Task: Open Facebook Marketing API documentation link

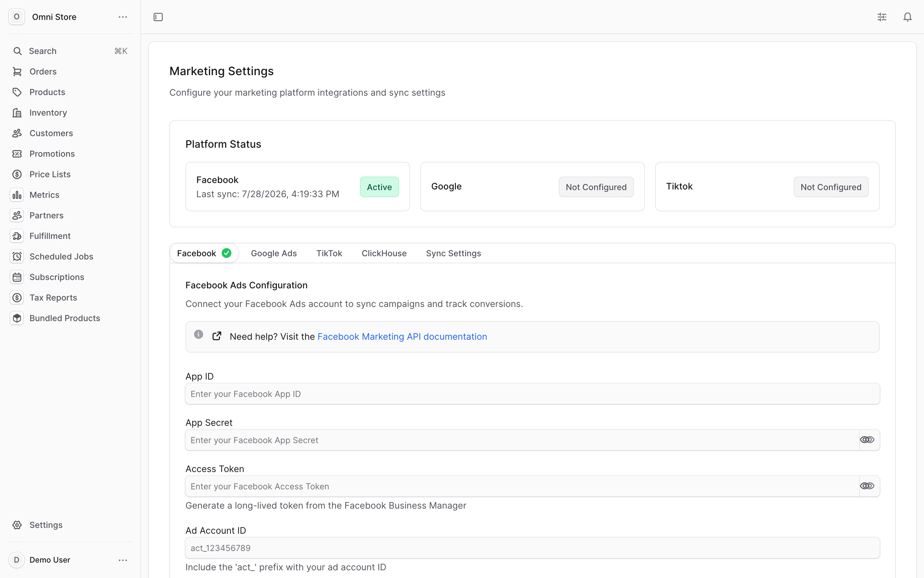Action: (402, 337)
